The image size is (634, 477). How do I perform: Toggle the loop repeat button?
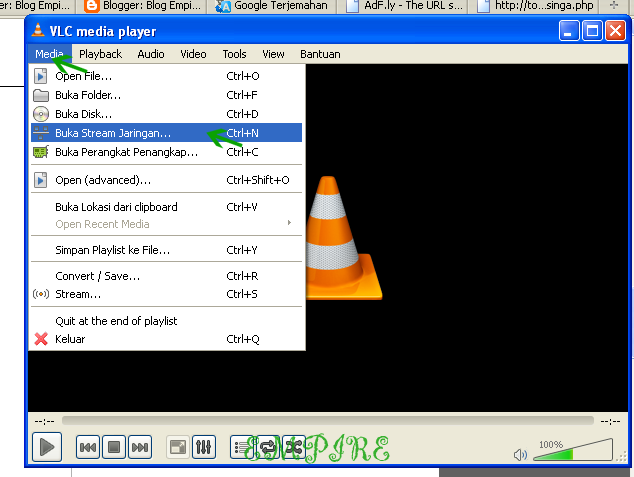tap(268, 447)
